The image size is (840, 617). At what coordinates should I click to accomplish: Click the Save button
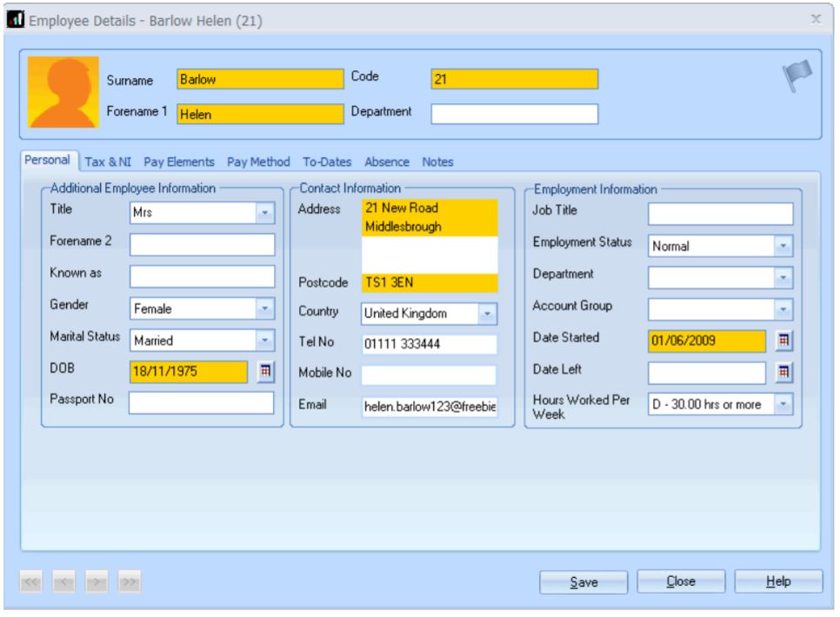point(583,582)
